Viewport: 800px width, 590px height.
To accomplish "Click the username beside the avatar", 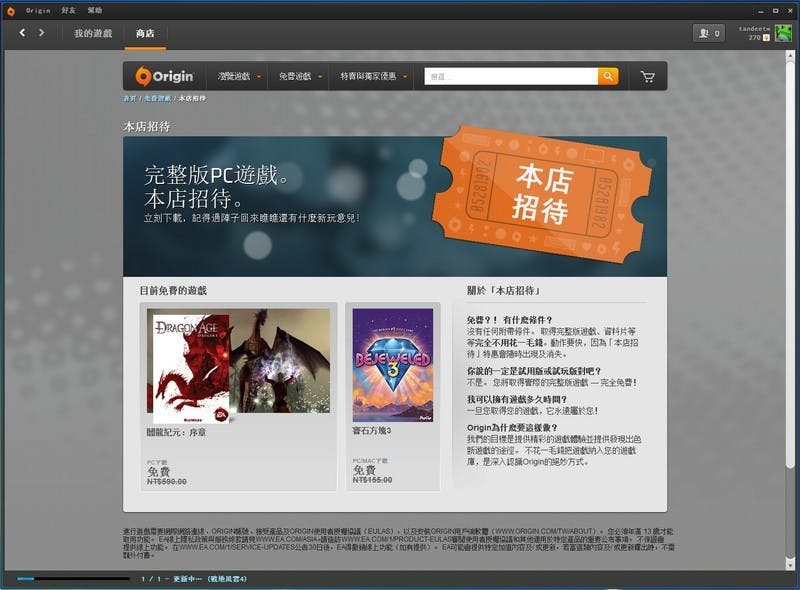I will pos(754,29).
